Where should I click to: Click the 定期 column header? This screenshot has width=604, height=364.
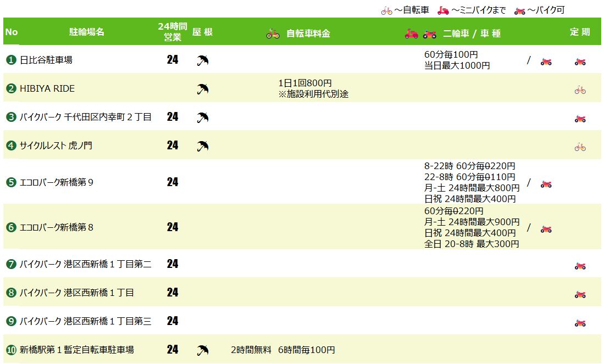click(x=580, y=32)
